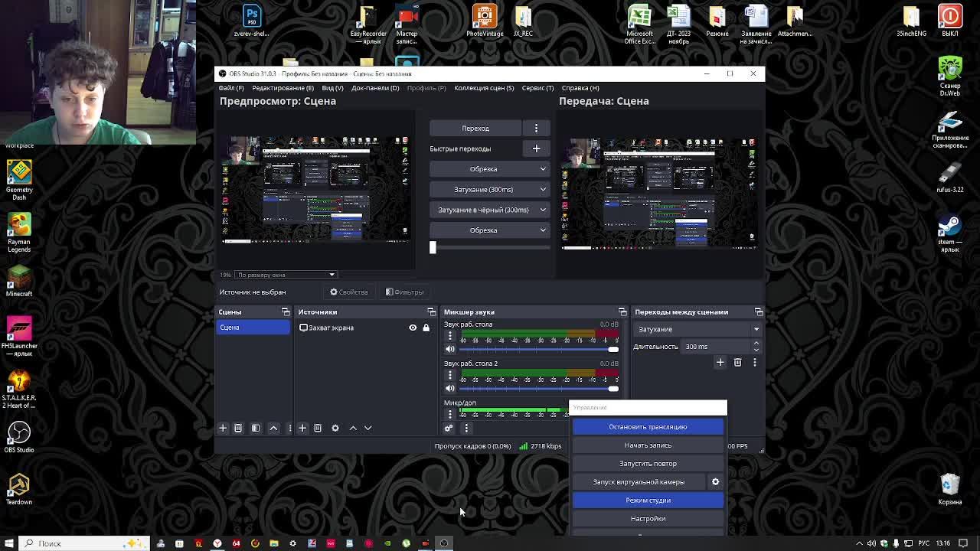Open virtual camera settings gear
The image size is (980, 551).
coord(715,481)
